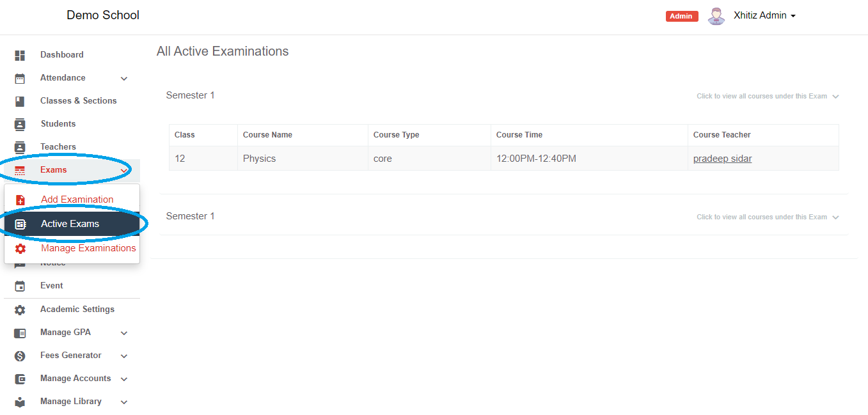Screen dimensions: 868x415
Task: Go to Teachers in sidebar
Action: pyautogui.click(x=58, y=147)
